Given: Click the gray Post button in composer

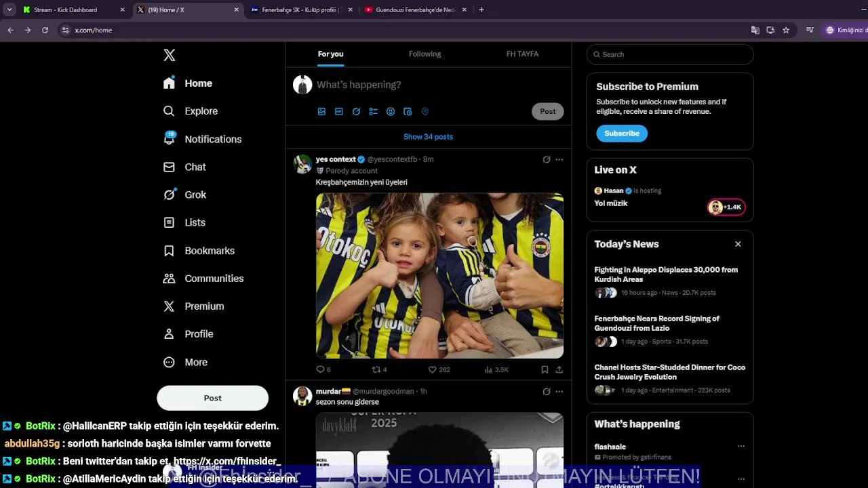Looking at the screenshot, I should click(x=548, y=111).
